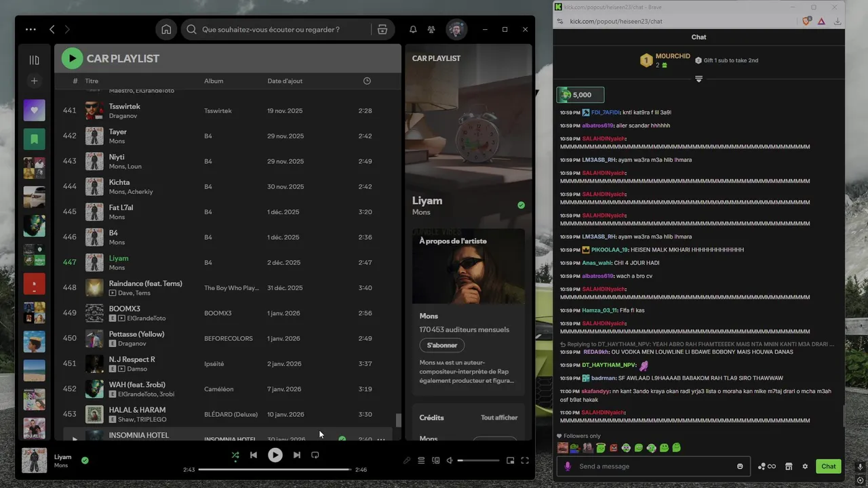Open the À propos de l'artiste photo card
This screenshot has height=488, width=868.
click(x=469, y=266)
